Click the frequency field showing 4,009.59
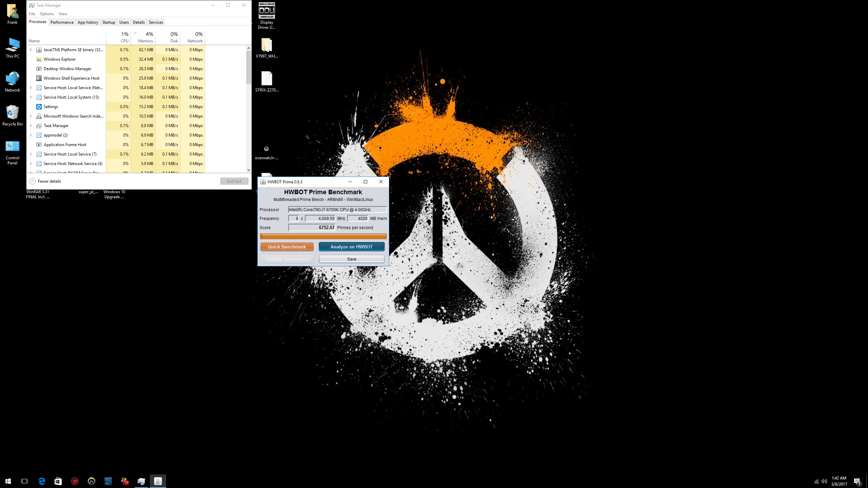This screenshot has width=868, height=488. (x=320, y=219)
